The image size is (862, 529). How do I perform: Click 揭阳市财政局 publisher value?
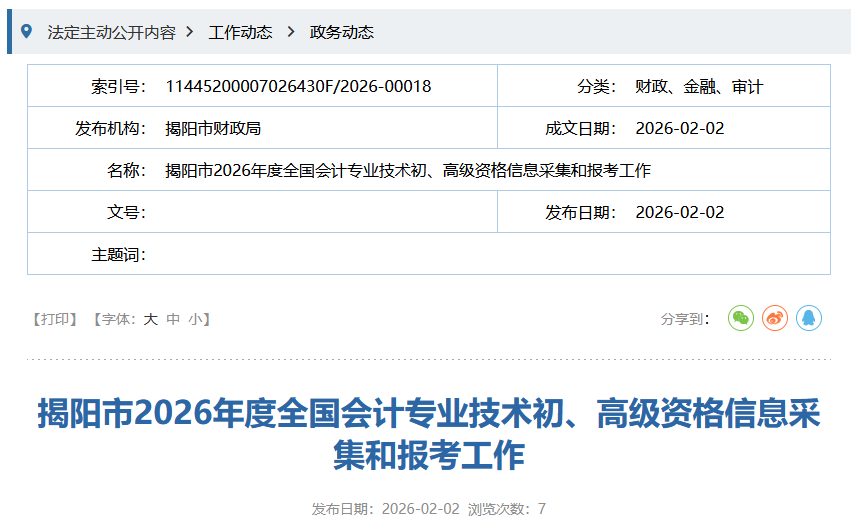tap(213, 129)
